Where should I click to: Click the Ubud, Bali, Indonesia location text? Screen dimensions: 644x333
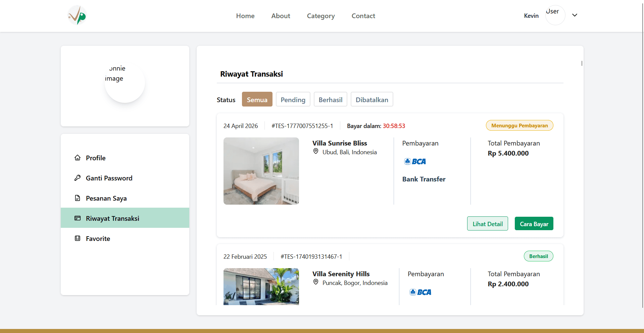click(350, 152)
